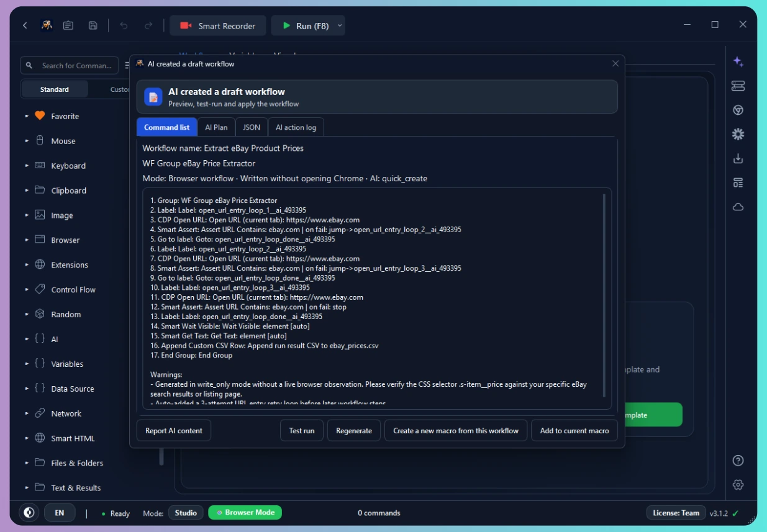Click line 14 Smart Wait Visible
767x532 pixels.
coord(230,327)
